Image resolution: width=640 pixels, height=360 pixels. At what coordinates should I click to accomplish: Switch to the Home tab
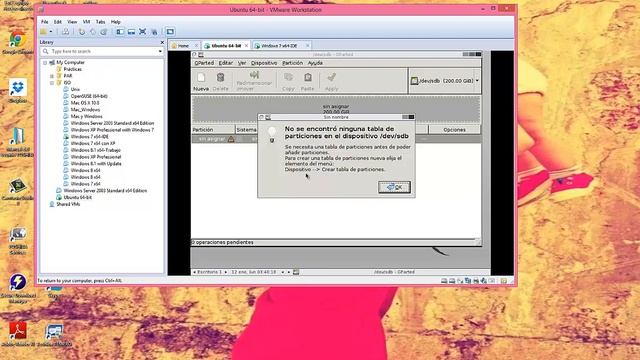[x=184, y=46]
